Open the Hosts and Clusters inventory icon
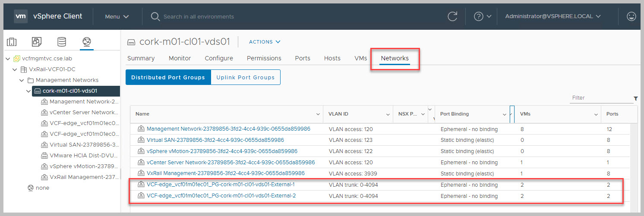This screenshot has height=216, width=644. 12,42
